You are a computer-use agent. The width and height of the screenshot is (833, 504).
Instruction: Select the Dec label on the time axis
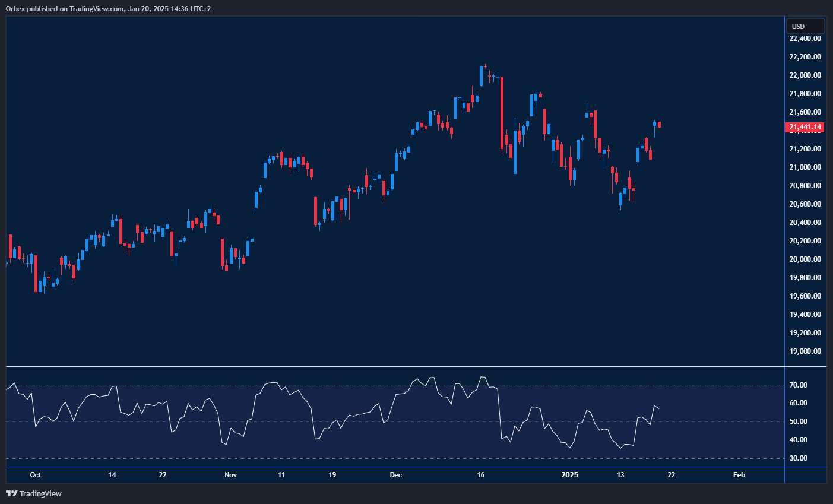point(395,475)
